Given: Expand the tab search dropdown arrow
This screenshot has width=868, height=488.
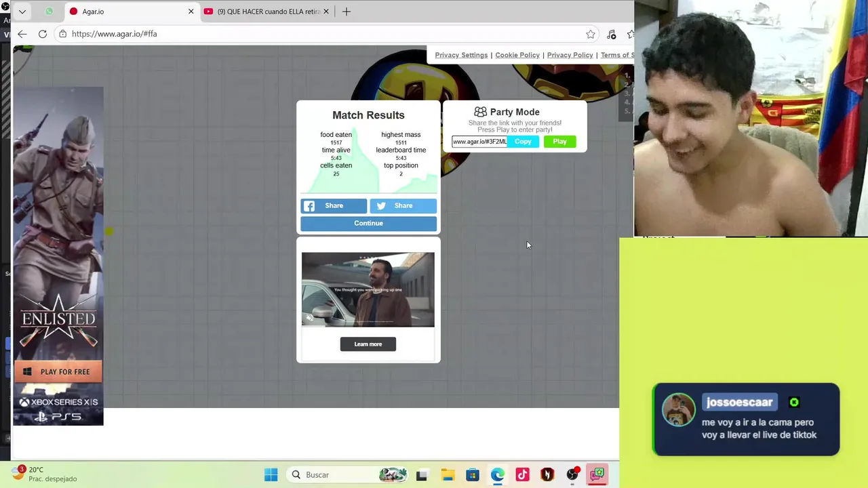Looking at the screenshot, I should [22, 12].
